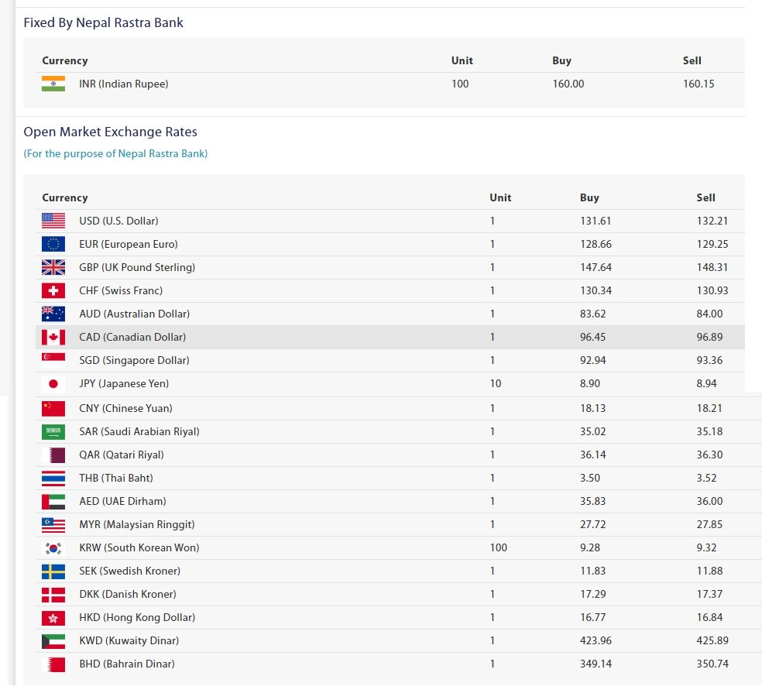Click the Buy header in Nepal Rastra Bank table
Viewport: 762px width, 700px height.
click(x=561, y=60)
